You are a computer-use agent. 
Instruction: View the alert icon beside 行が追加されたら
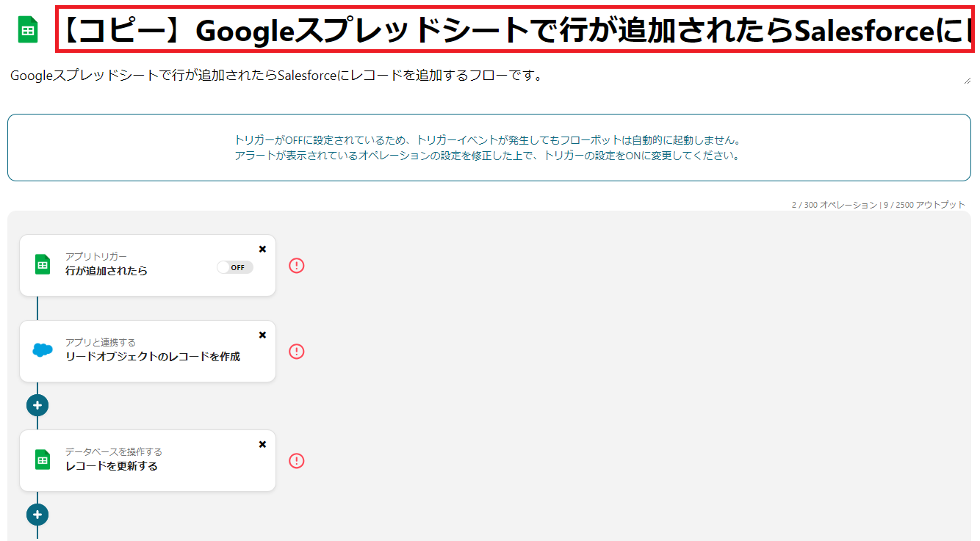pyautogui.click(x=296, y=266)
